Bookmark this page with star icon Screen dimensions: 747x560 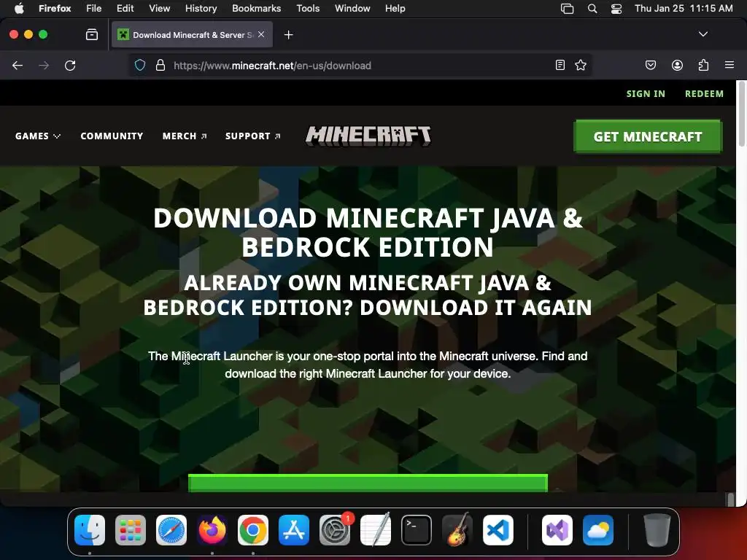(581, 65)
